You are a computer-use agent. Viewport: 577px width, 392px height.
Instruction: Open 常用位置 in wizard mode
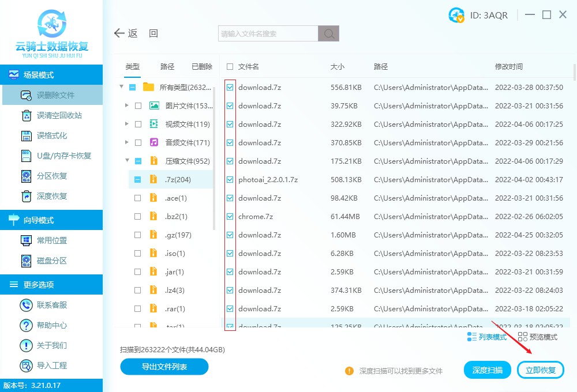tap(53, 240)
